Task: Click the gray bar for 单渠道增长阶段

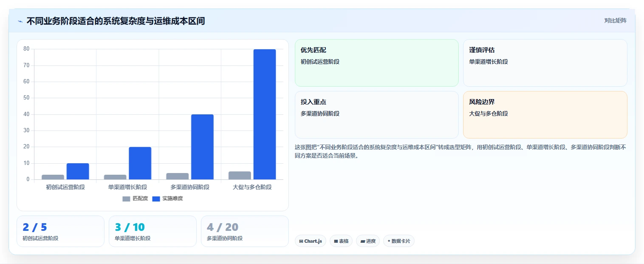Action: pos(115,177)
